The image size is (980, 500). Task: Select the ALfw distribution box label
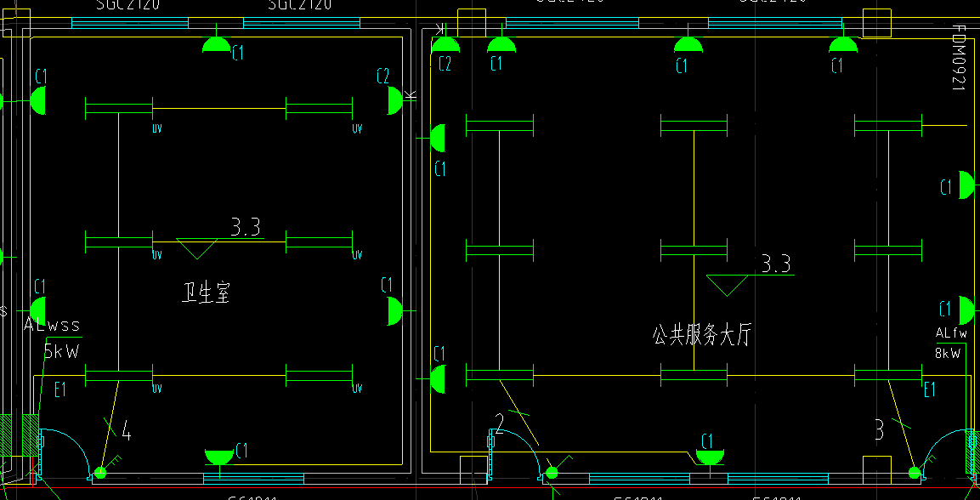click(951, 333)
